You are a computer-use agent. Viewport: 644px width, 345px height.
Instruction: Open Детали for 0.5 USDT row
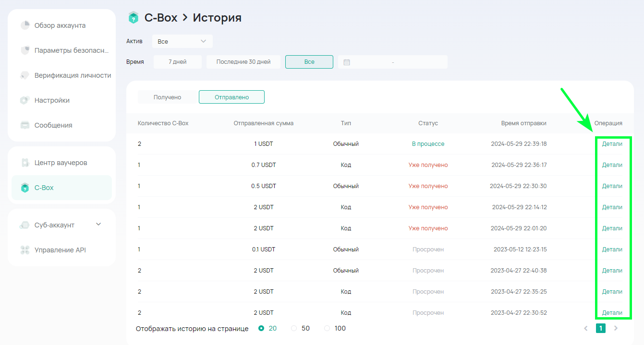[x=612, y=186]
